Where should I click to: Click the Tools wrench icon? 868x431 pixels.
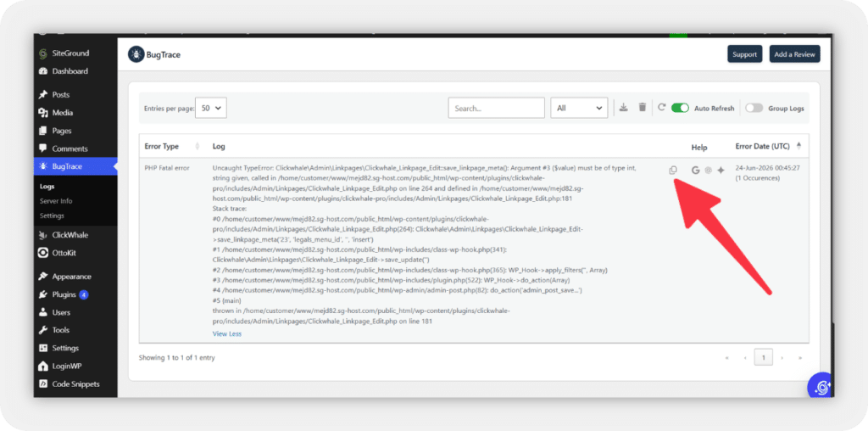(x=43, y=330)
